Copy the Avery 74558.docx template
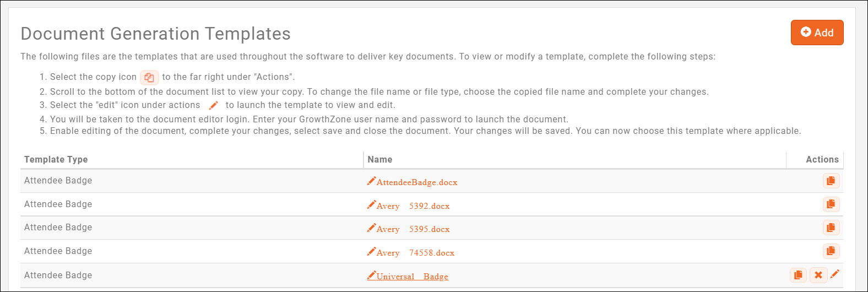Viewport: 868px width, 292px height. (x=831, y=251)
